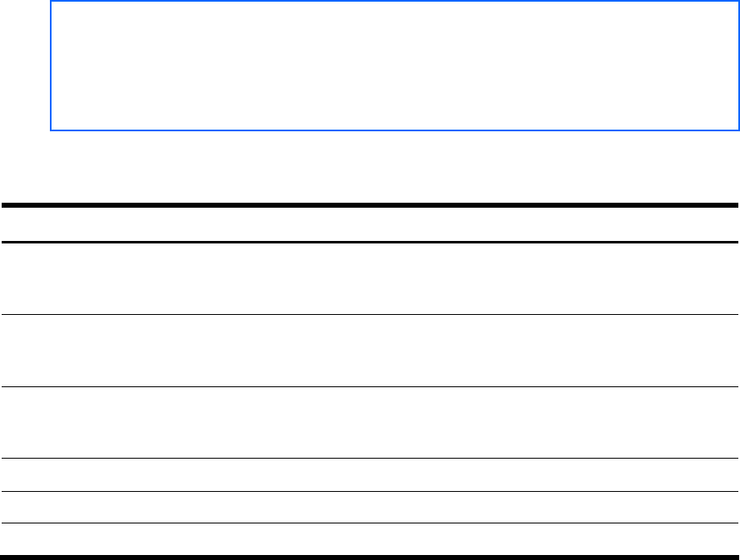Click the left edge of the blue box
740x560 pixels.
click(x=51, y=66)
